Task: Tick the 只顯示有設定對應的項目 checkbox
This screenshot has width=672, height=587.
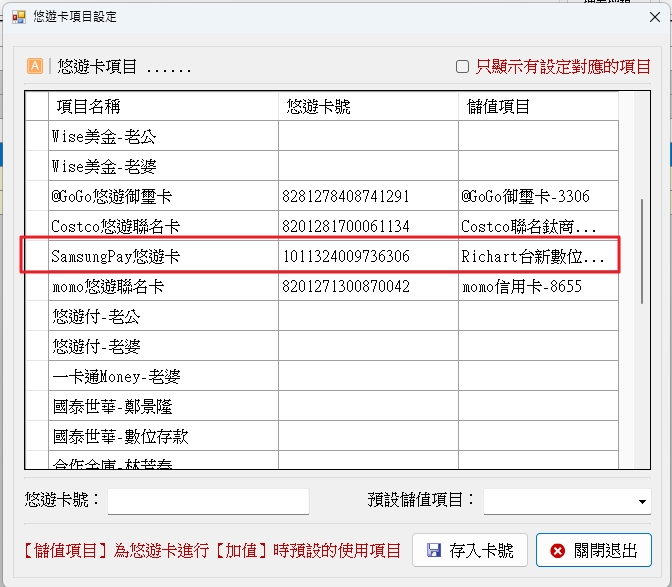Action: [462, 67]
